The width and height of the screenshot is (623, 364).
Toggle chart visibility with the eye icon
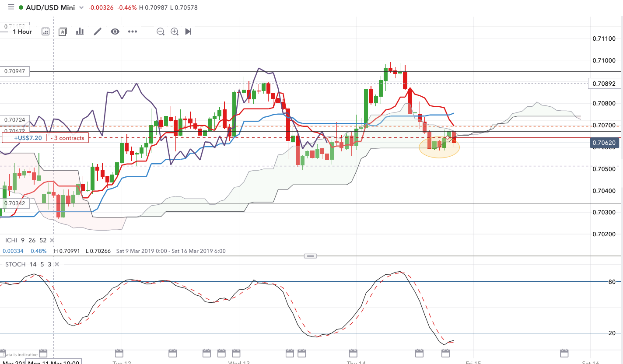coord(115,31)
